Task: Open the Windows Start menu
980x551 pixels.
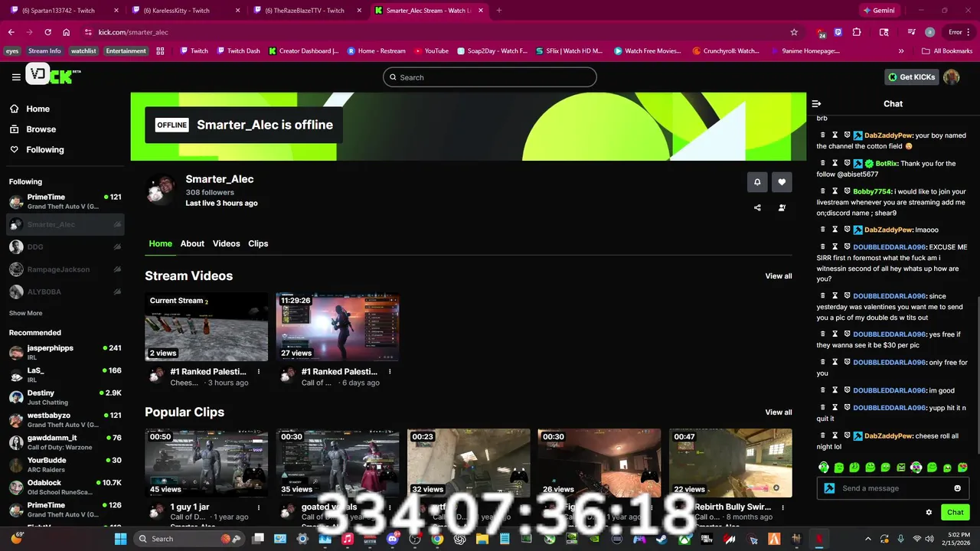Action: [120, 539]
